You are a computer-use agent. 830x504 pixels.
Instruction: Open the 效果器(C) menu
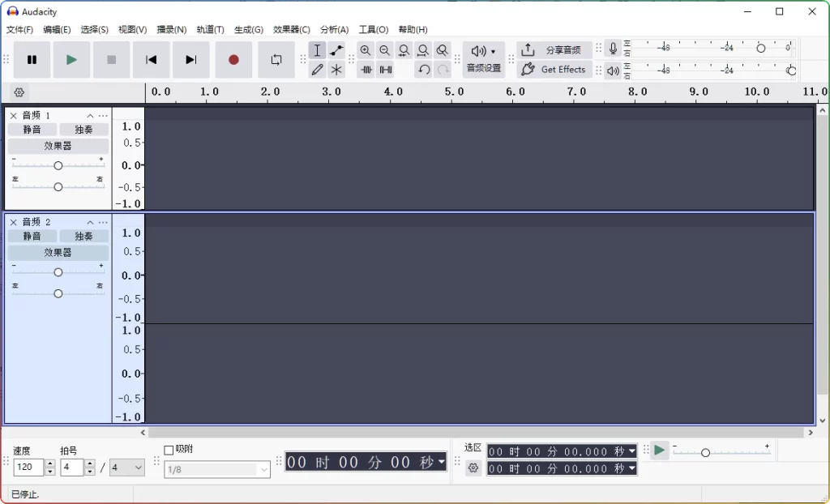(x=292, y=29)
